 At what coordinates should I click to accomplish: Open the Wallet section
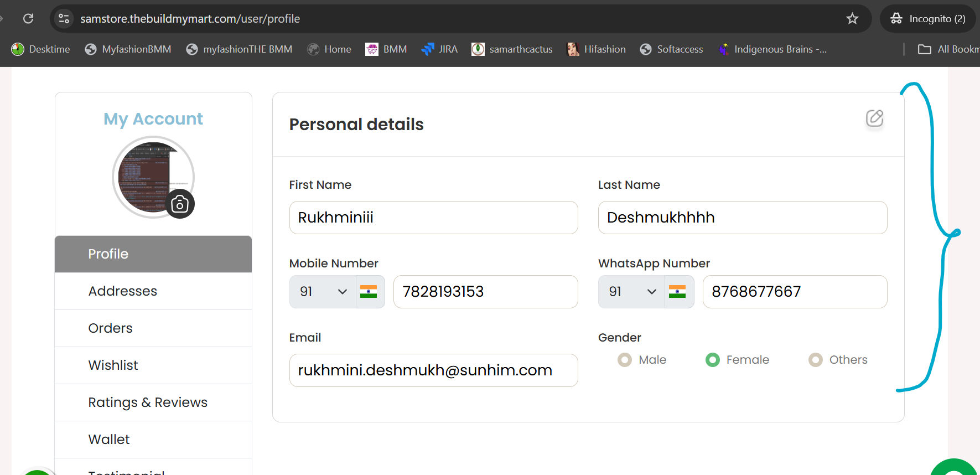tap(153, 440)
